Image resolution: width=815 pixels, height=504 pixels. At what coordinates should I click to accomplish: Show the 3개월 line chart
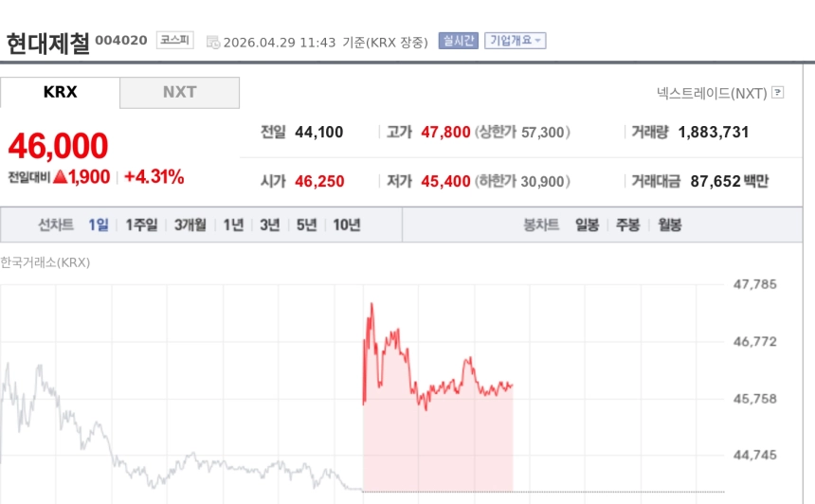(x=190, y=225)
